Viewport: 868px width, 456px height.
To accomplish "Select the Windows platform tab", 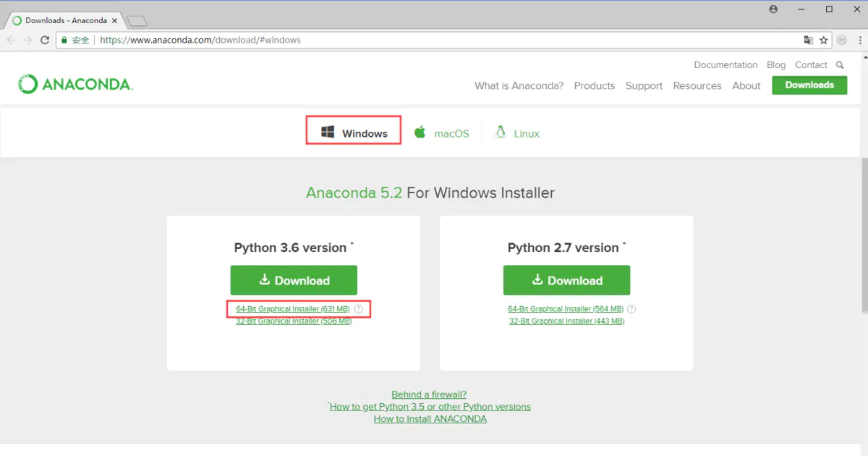I will [354, 133].
